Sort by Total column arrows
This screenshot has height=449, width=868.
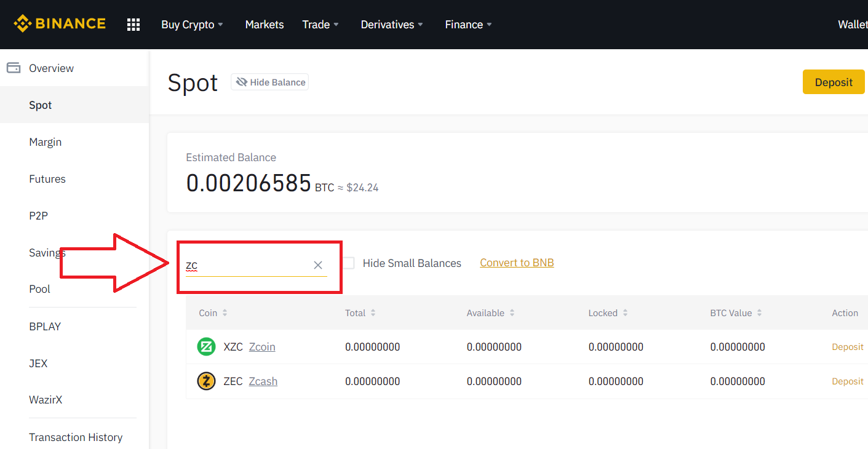373,313
